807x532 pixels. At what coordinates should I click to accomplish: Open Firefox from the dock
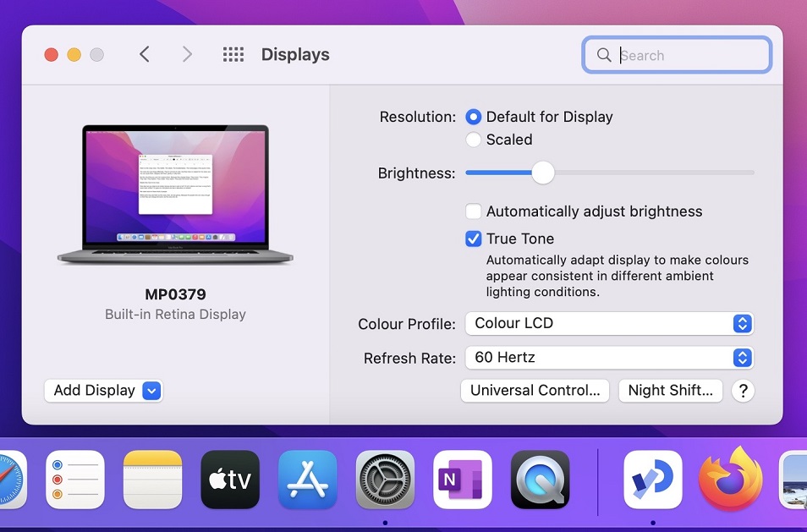[730, 480]
